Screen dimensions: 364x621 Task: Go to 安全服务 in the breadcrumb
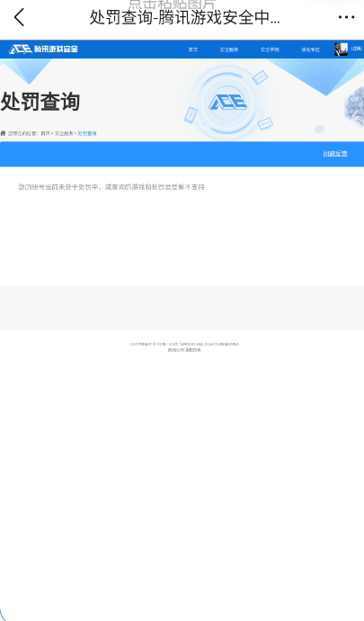64,133
